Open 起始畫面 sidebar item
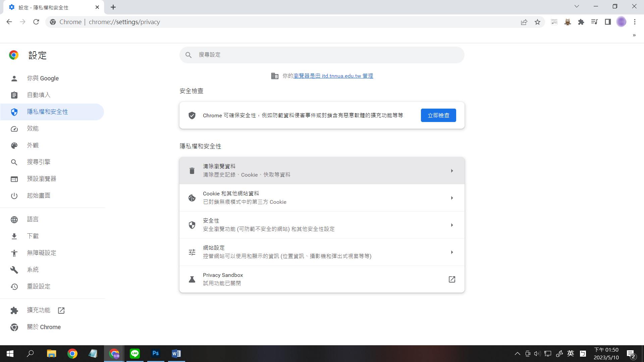Image resolution: width=644 pixels, height=362 pixels. pyautogui.click(x=52, y=196)
